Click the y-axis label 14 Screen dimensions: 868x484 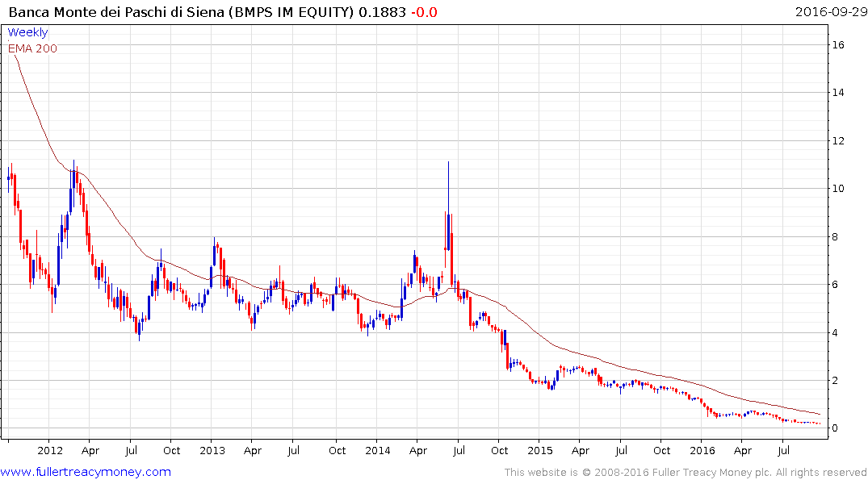point(838,93)
